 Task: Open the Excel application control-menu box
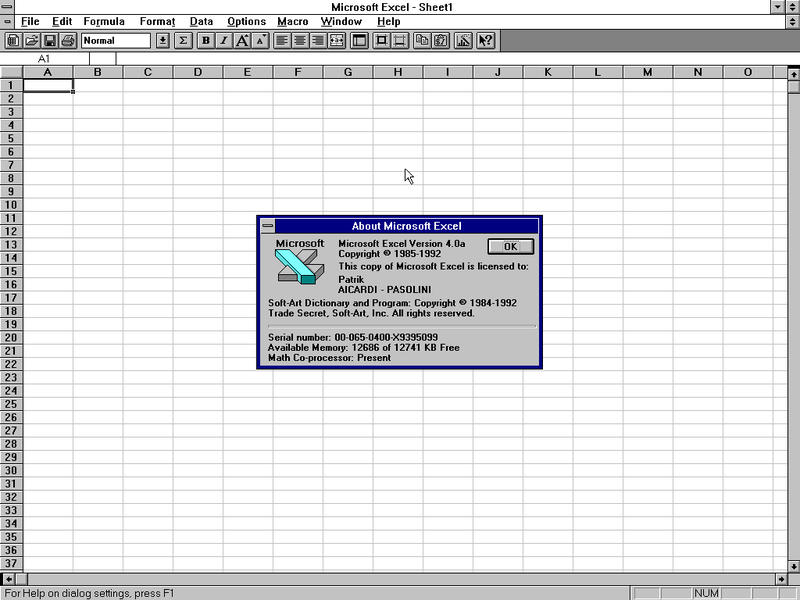[x=7, y=7]
